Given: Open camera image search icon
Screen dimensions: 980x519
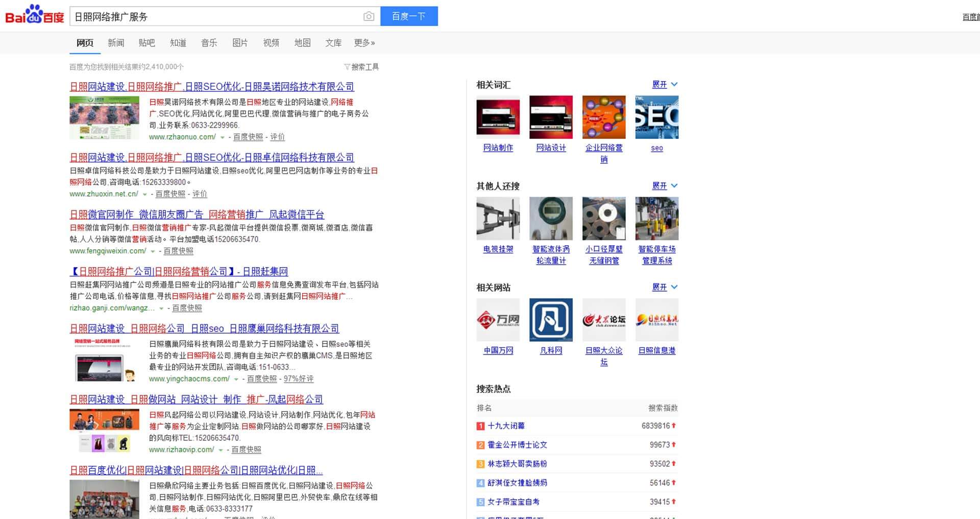Looking at the screenshot, I should (369, 16).
